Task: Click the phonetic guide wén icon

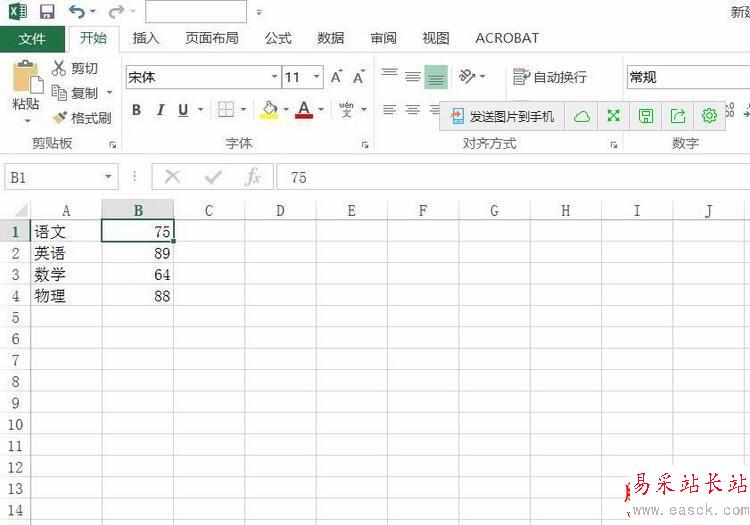Action: tap(346, 109)
